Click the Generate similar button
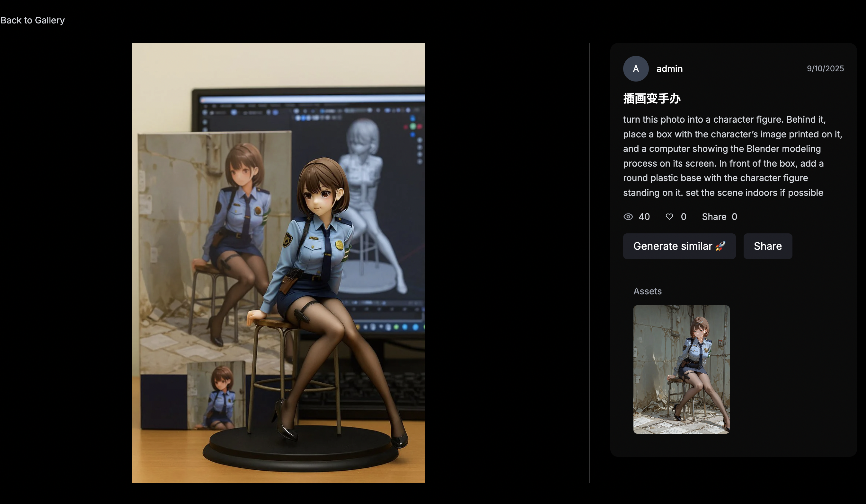 pyautogui.click(x=679, y=246)
